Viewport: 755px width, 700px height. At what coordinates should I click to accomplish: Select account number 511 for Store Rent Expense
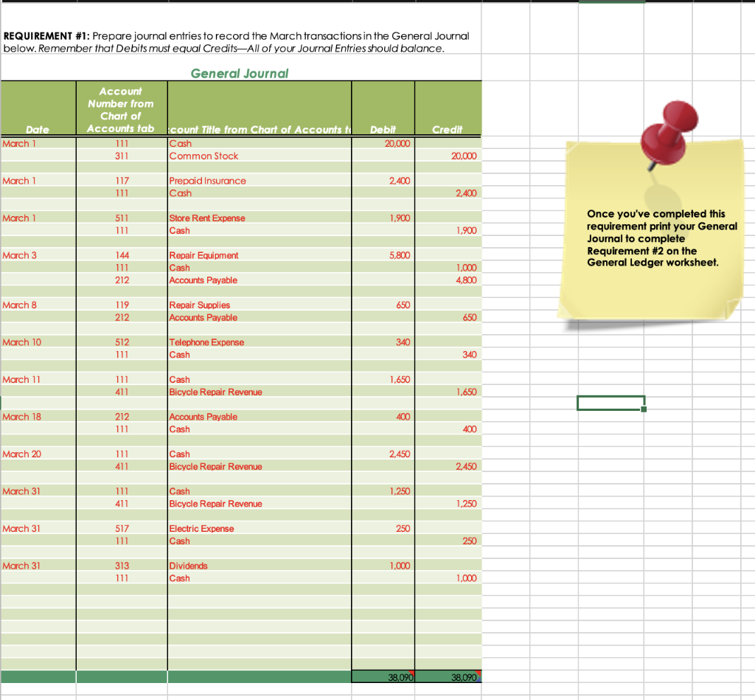[x=121, y=218]
